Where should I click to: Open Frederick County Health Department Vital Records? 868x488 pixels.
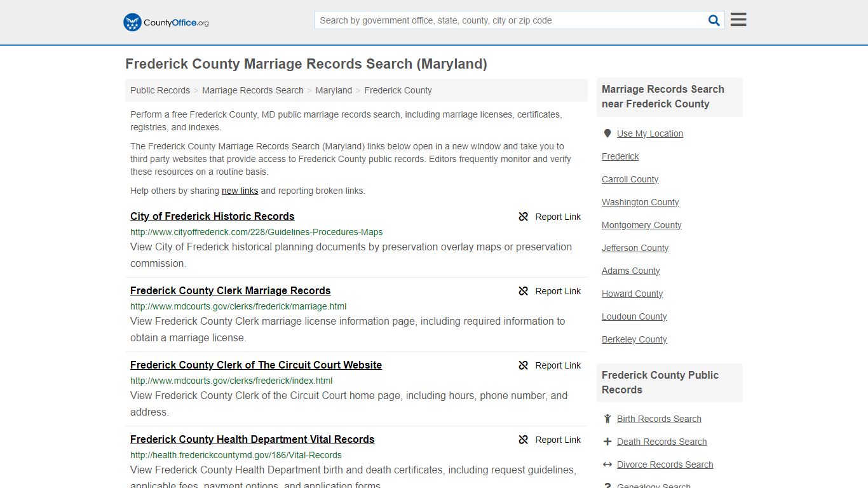(x=252, y=439)
